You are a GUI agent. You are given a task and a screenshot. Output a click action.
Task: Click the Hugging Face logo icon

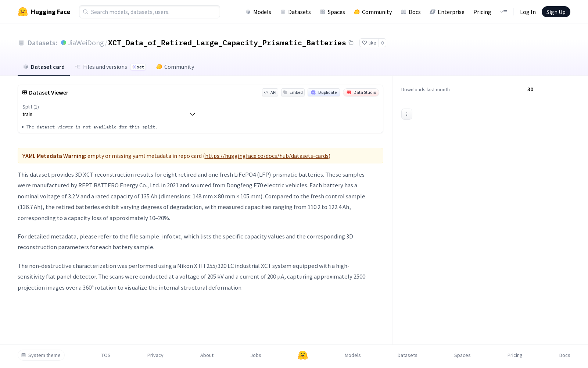point(23,12)
